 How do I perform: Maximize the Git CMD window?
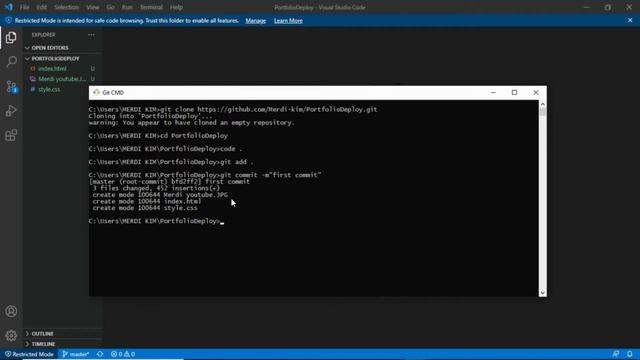click(514, 92)
